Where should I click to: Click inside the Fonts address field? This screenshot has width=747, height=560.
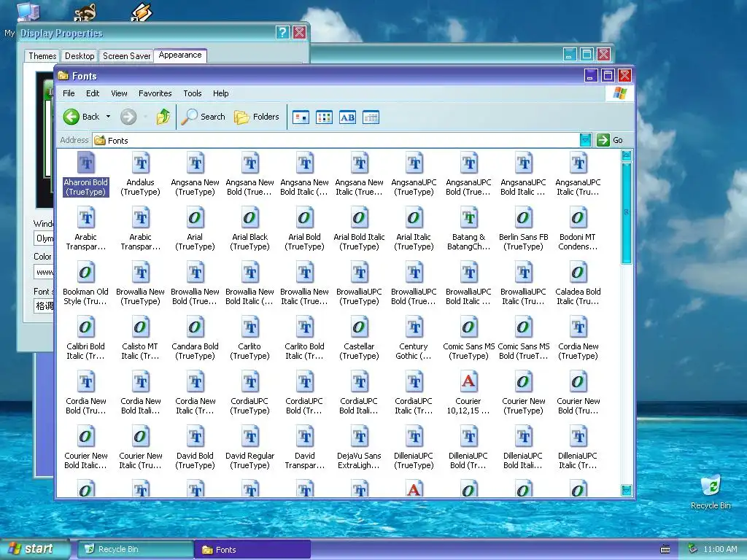point(336,140)
